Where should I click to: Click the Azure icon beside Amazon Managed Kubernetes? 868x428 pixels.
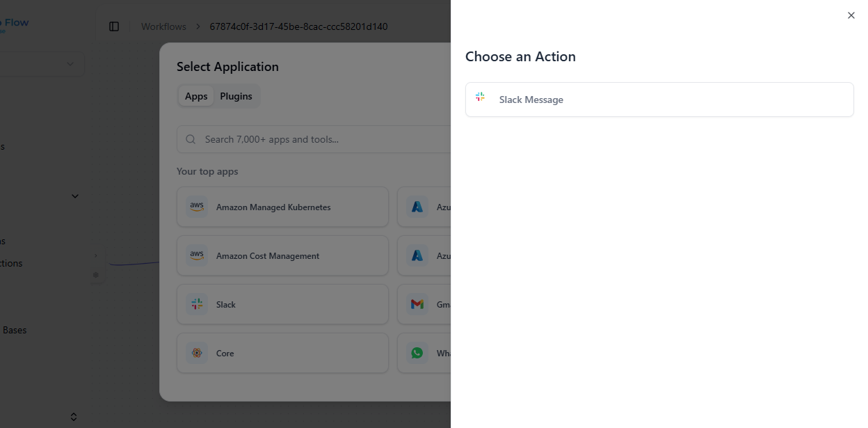pyautogui.click(x=417, y=207)
